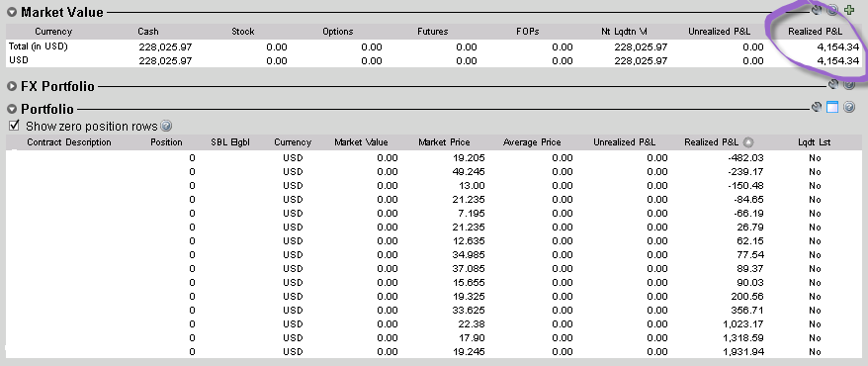Click the Nt Lqdtn Vl column header

625,32
